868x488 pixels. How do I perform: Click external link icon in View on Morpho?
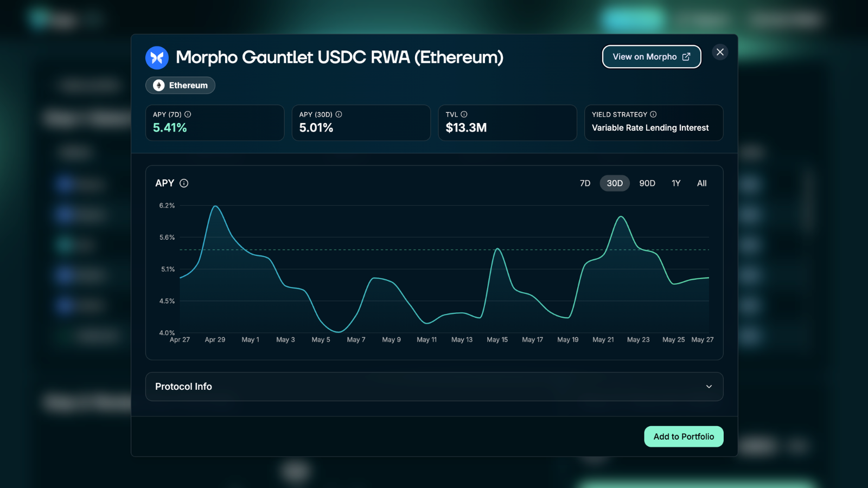pyautogui.click(x=686, y=57)
